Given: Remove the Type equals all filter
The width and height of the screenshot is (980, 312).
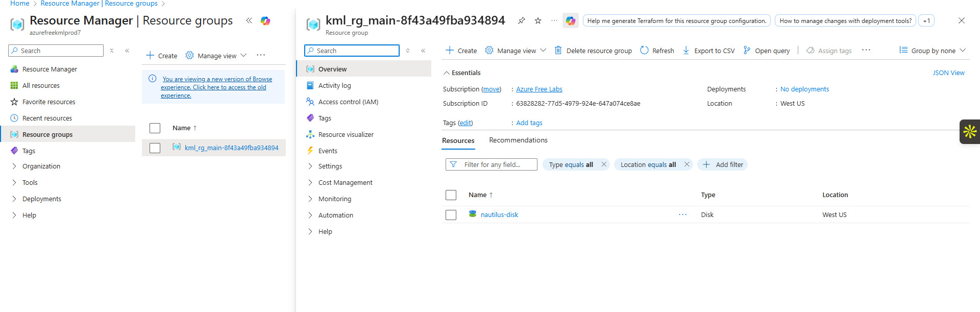Looking at the screenshot, I should coord(604,164).
